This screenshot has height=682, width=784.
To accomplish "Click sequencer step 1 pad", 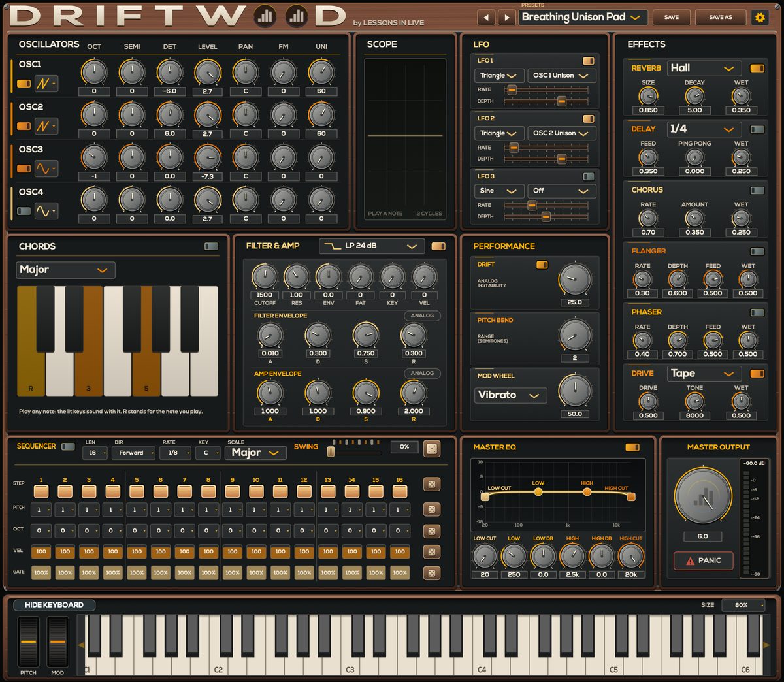I will [x=41, y=491].
